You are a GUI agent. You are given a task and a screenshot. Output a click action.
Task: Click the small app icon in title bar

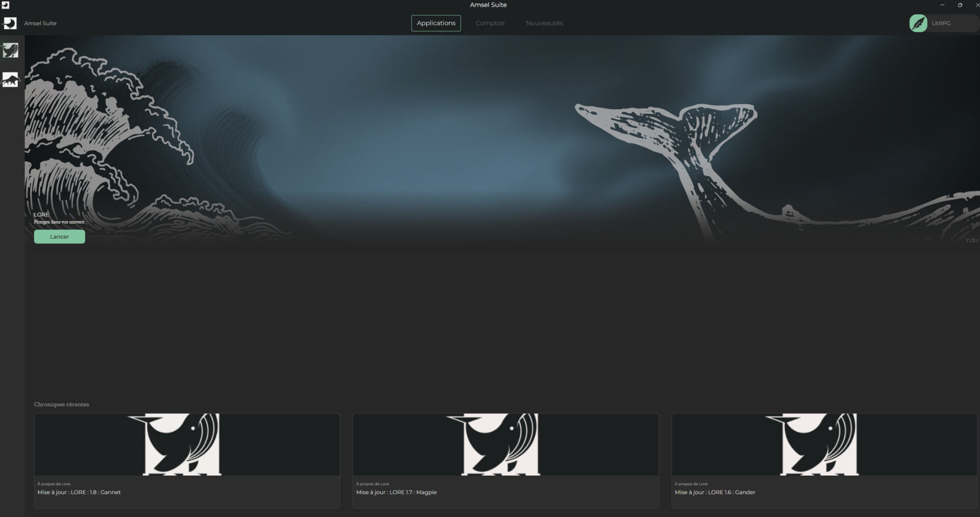coord(5,5)
